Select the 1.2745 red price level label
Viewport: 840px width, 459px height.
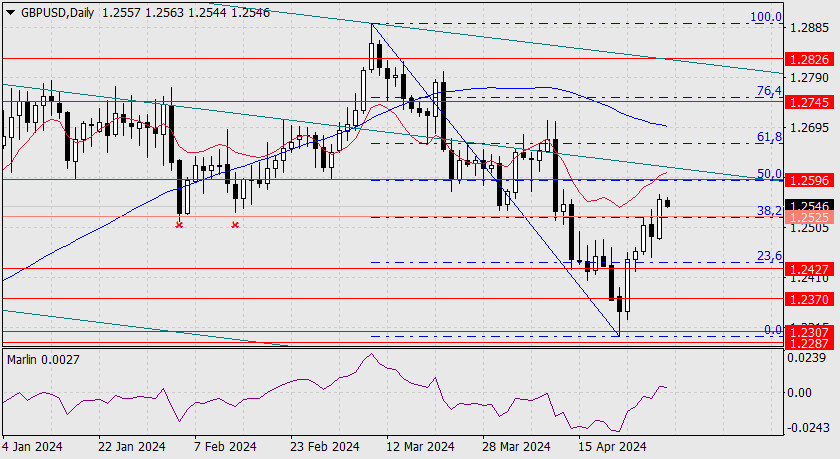(x=809, y=102)
